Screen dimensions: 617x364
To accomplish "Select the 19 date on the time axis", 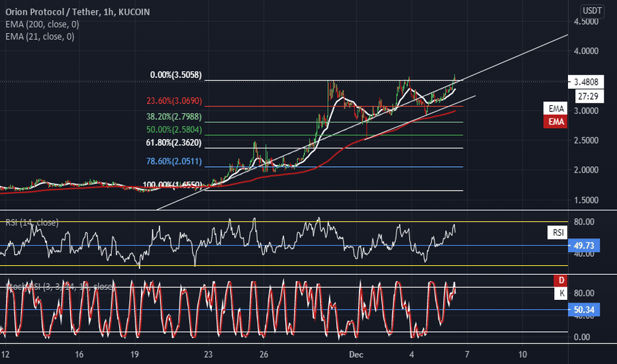I will coord(134,355).
